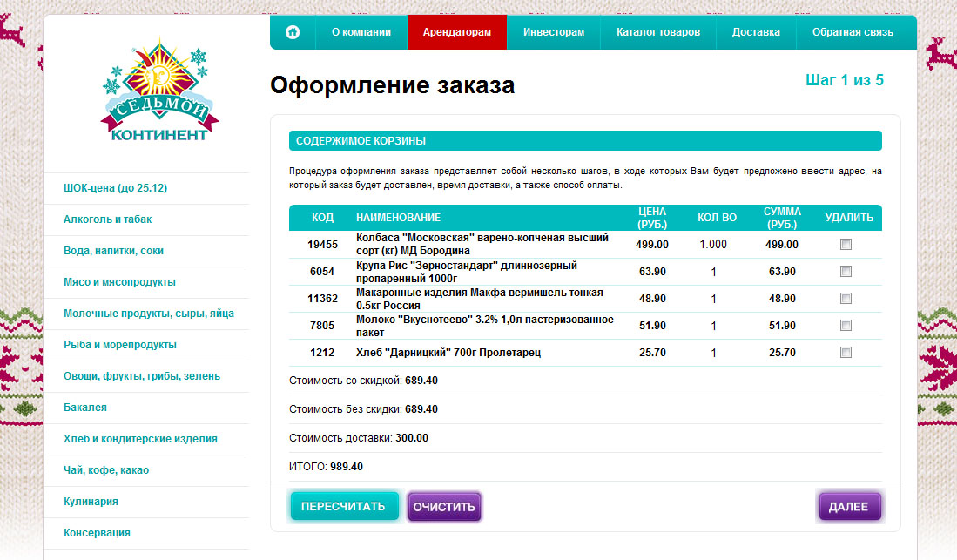This screenshot has width=957, height=560.
Task: Edit quantity field for Молоко Вкуснотеево row
Action: 713,326
